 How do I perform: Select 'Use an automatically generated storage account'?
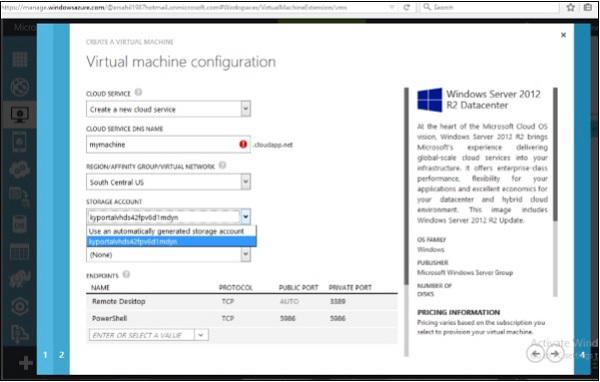(x=171, y=231)
